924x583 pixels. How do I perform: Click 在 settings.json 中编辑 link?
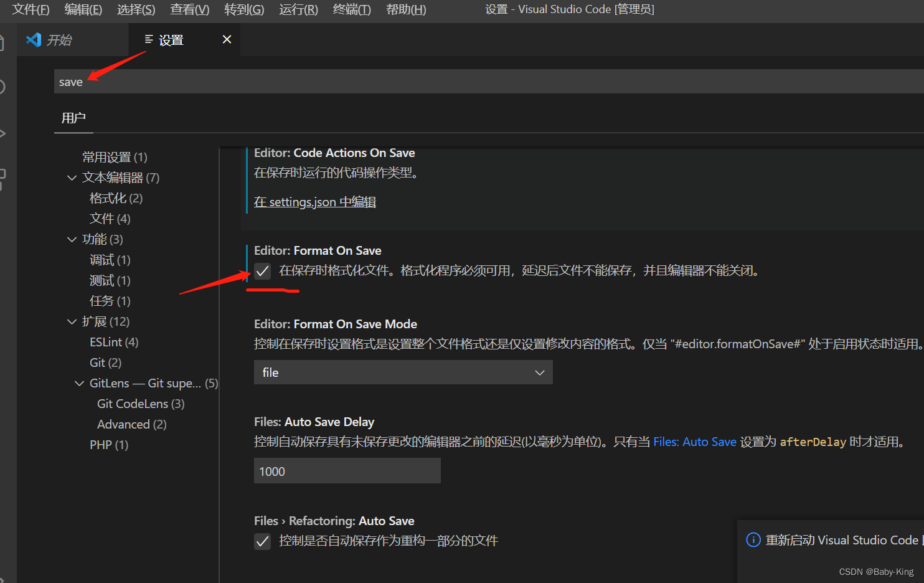(x=315, y=202)
